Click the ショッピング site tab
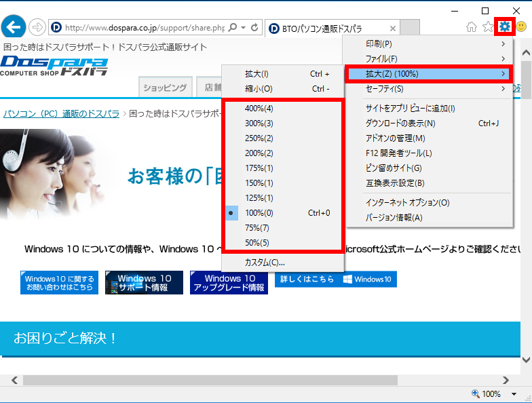The image size is (532, 403). click(x=166, y=88)
